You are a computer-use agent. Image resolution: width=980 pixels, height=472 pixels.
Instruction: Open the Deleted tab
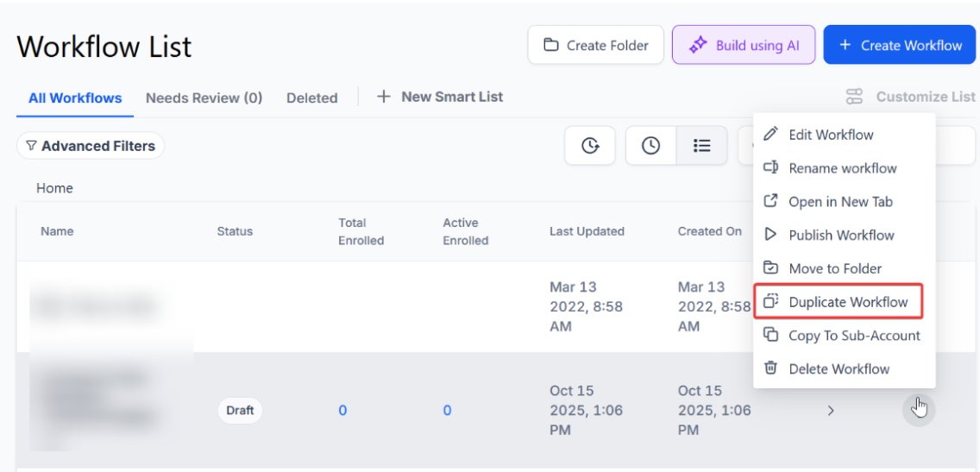311,98
